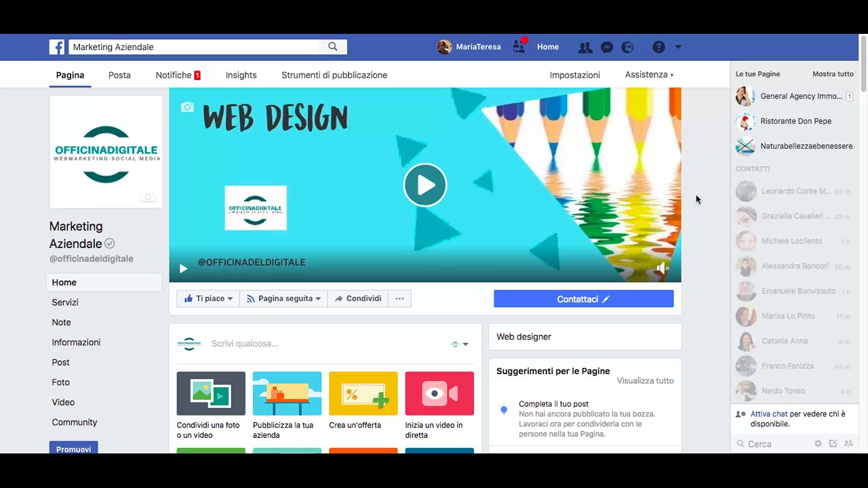This screenshot has width=868, height=488.
Task: Open the post identity selector dropdown
Action: pos(460,344)
